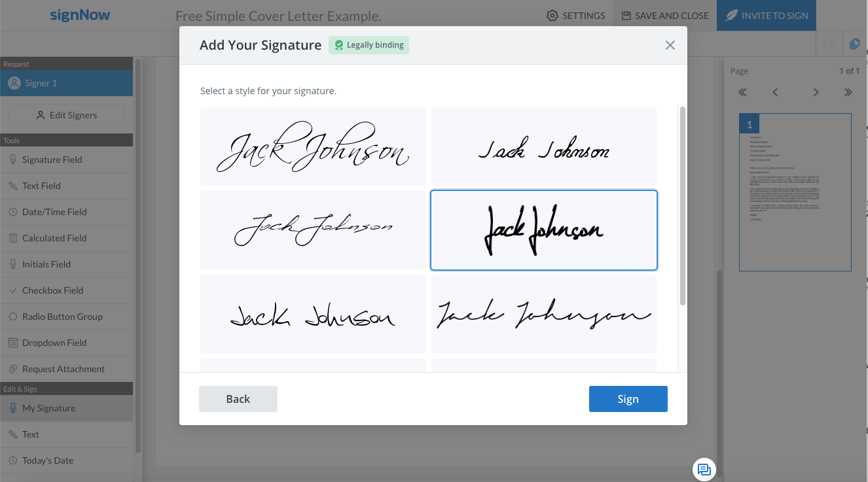Open Settings with the gear icon
The image size is (868, 482).
click(x=575, y=16)
